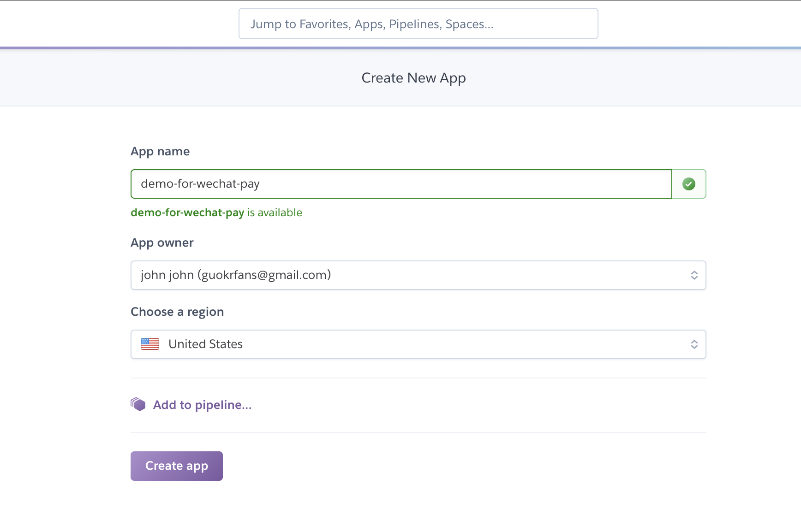801x532 pixels.
Task: Focus the Jump to Favorites search box
Action: [418, 24]
